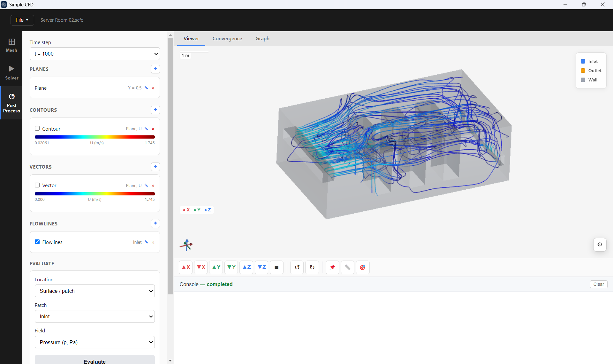Clear the console output

(599, 284)
